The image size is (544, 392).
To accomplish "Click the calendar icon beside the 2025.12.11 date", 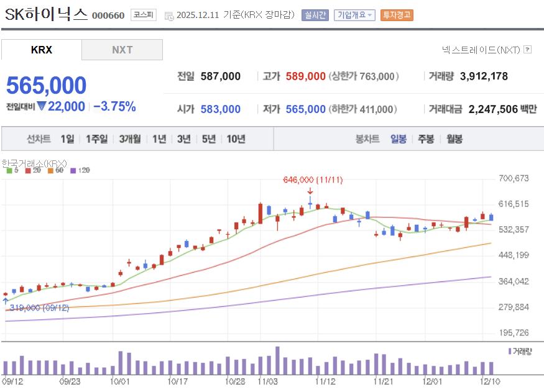I will [x=169, y=16].
